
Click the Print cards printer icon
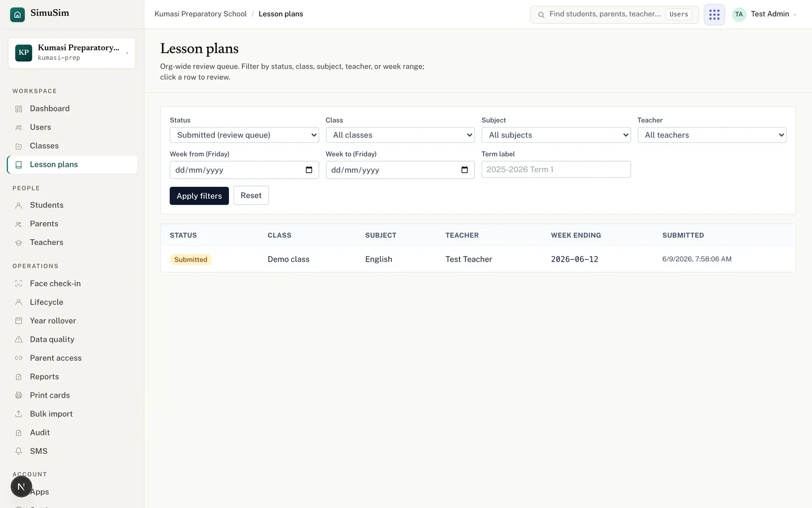click(x=19, y=395)
